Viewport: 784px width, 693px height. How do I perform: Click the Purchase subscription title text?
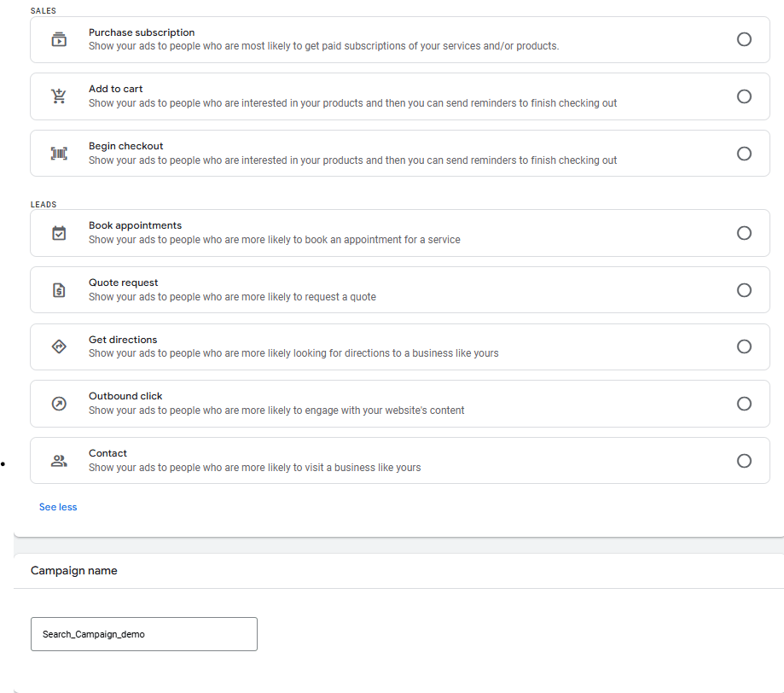(x=142, y=32)
